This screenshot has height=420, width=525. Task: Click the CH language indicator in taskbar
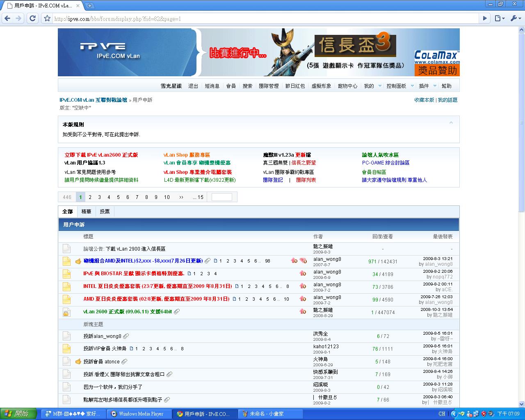(442, 414)
